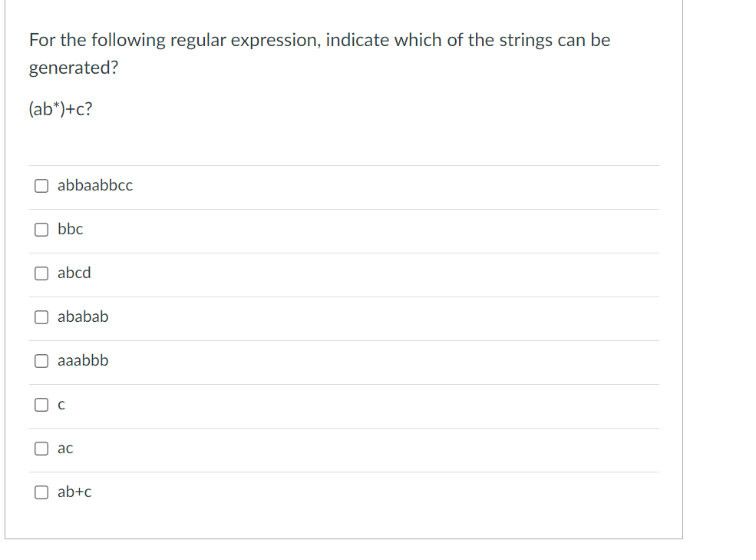Click the word "strings" in the question
Screen dimensions: 756x560
tap(526, 41)
